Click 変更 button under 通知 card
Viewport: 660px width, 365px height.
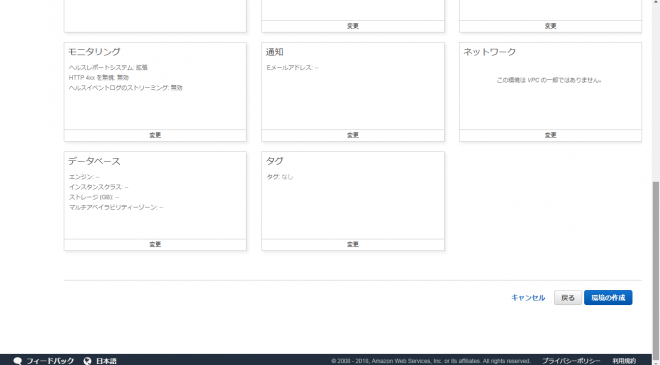[353, 135]
